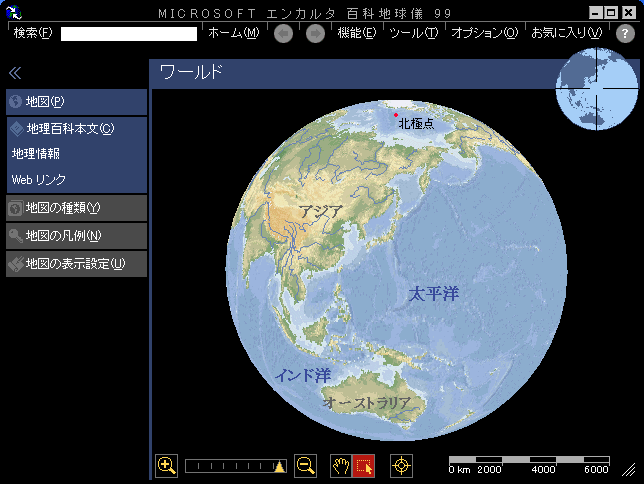Click the オーストラリア label on globe
Image resolution: width=644 pixels, height=484 pixels.
[367, 403]
